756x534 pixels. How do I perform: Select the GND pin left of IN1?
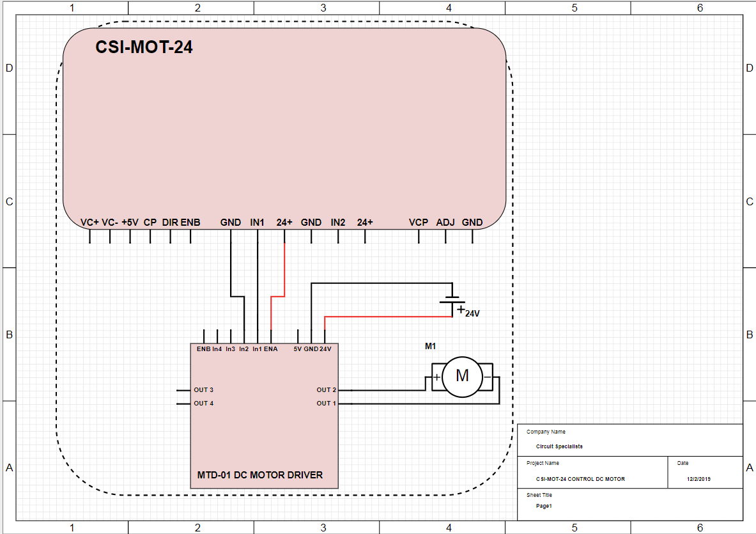pos(231,223)
